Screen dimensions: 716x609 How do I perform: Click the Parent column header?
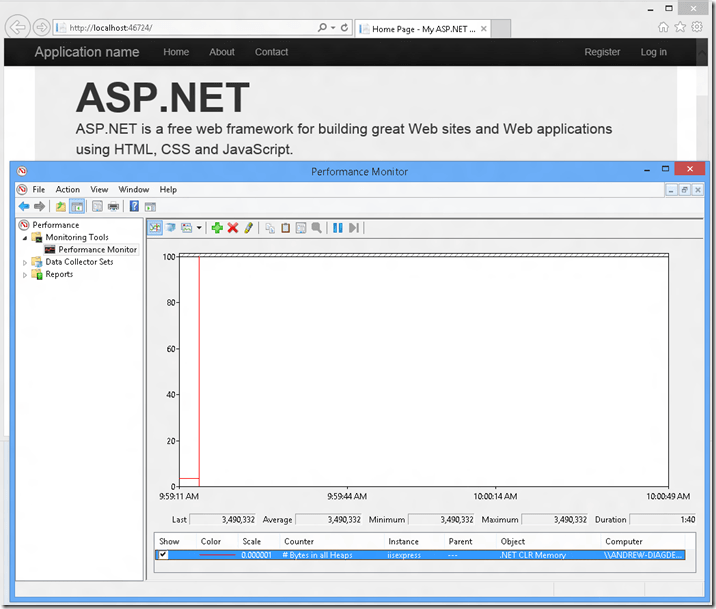pos(460,541)
